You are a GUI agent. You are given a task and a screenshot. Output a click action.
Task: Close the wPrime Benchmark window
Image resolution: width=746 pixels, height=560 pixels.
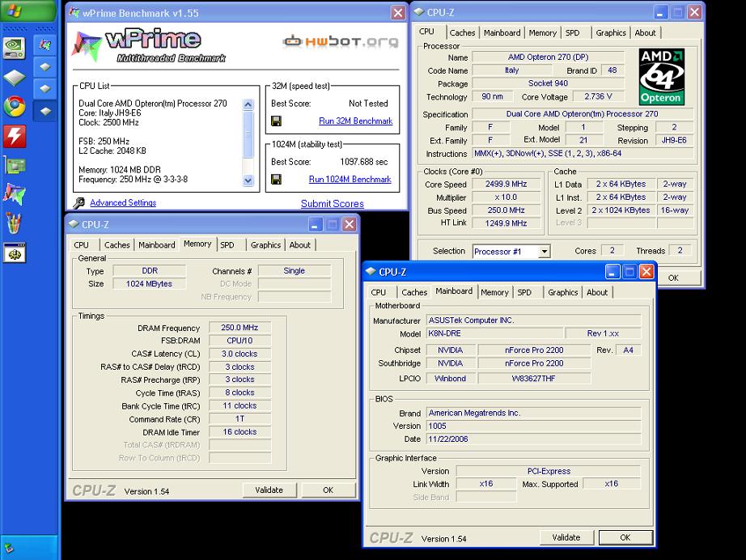pos(398,13)
